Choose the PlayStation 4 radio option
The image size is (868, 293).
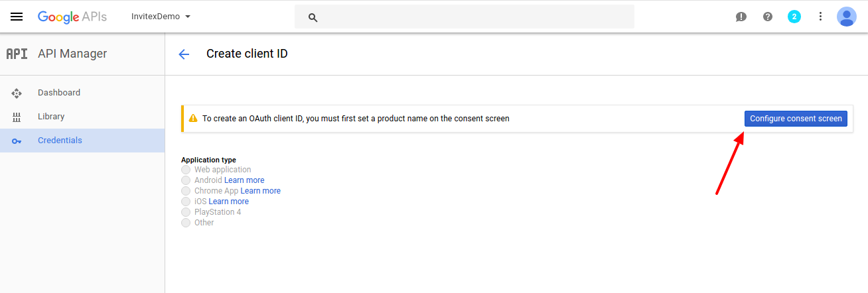tap(186, 212)
